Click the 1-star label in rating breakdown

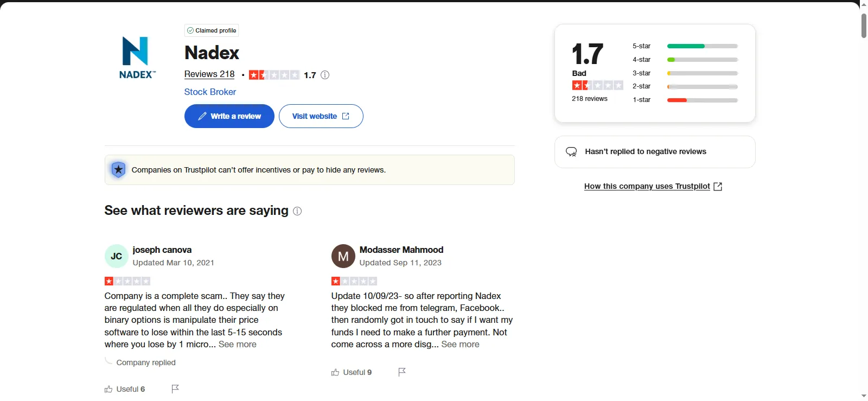click(642, 100)
